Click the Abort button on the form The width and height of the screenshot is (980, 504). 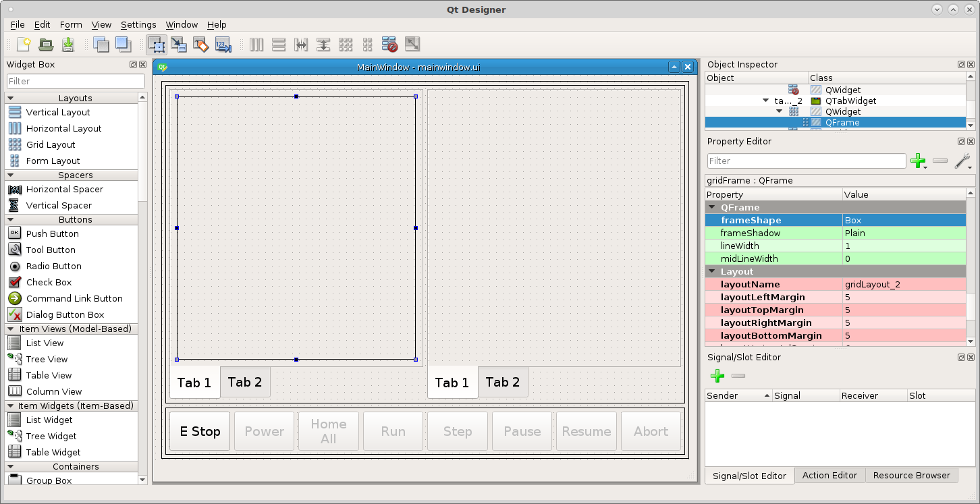[x=651, y=431]
